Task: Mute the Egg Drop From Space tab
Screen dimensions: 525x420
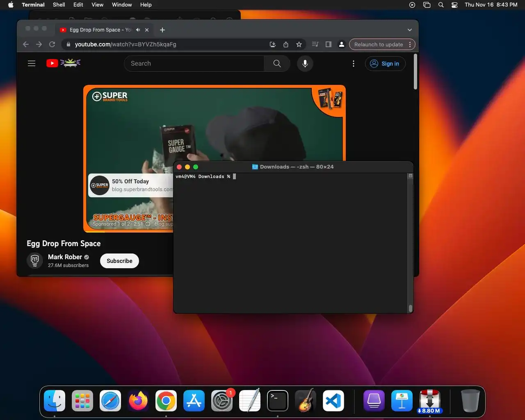Action: tap(138, 30)
